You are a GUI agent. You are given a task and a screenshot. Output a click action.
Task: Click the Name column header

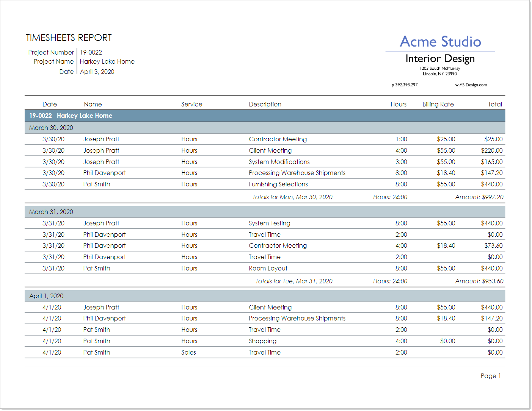coord(93,104)
